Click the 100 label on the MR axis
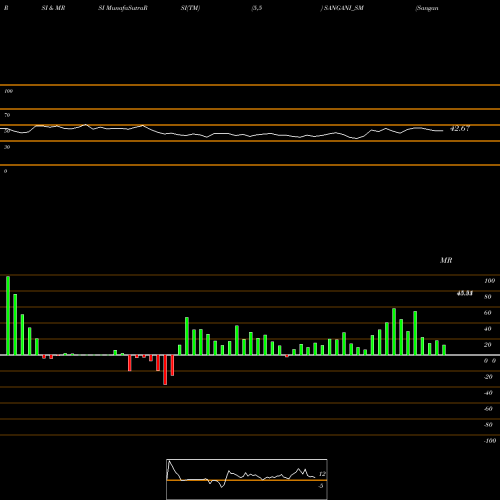The width and height of the screenshot is (500, 500). click(489, 281)
